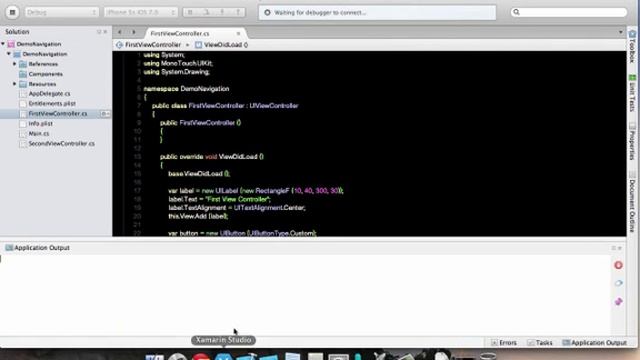Click the navigate back arrow above editor

coord(120,32)
